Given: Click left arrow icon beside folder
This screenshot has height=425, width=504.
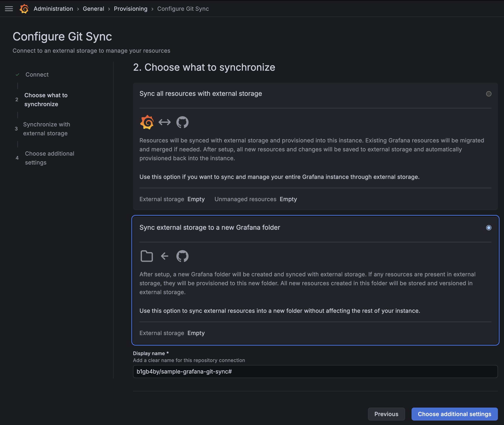Looking at the screenshot, I should [x=164, y=256].
